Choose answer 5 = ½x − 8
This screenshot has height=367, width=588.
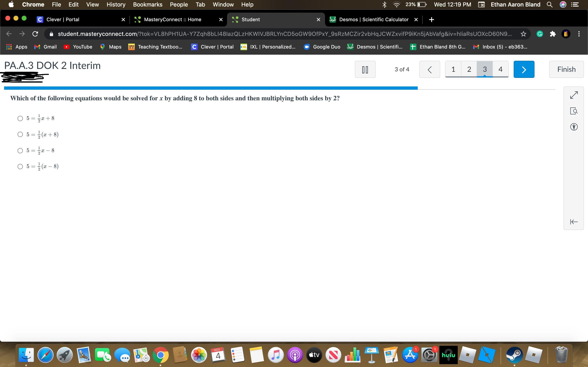tap(20, 151)
